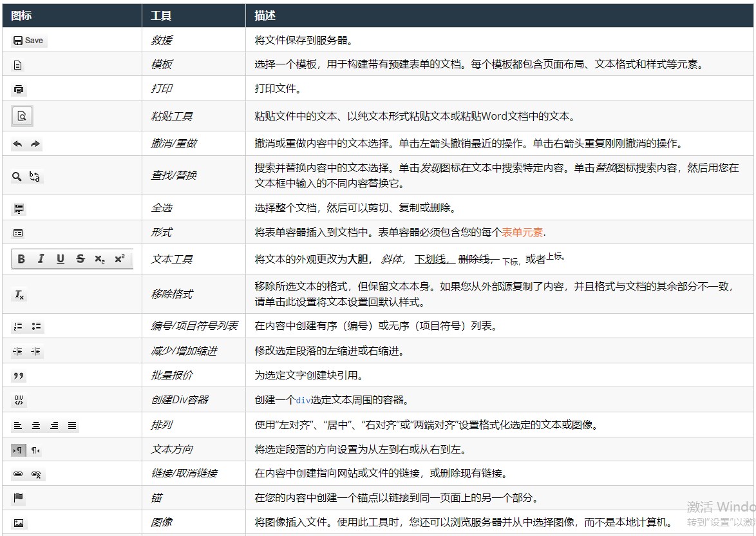Click the undo left arrow icon

(x=16, y=143)
